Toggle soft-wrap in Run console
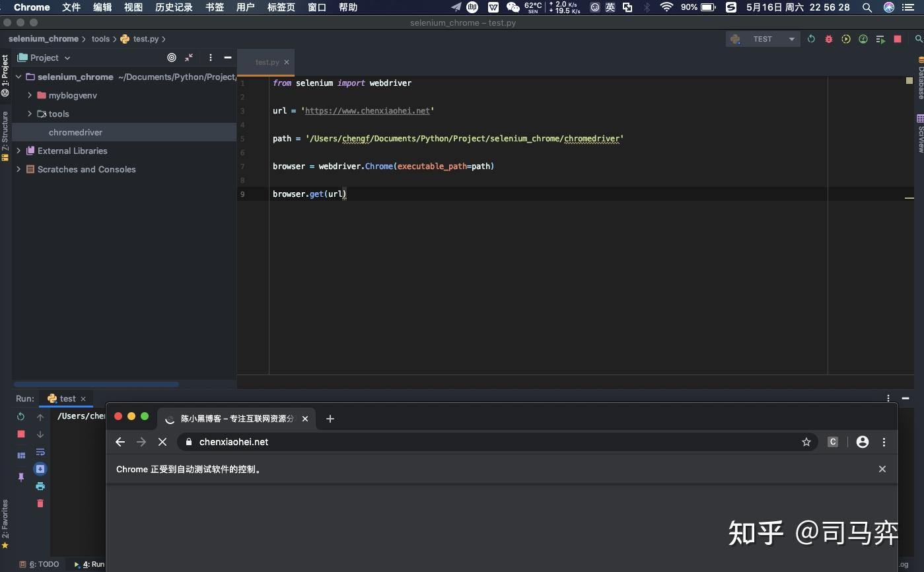This screenshot has width=924, height=572. point(40,452)
